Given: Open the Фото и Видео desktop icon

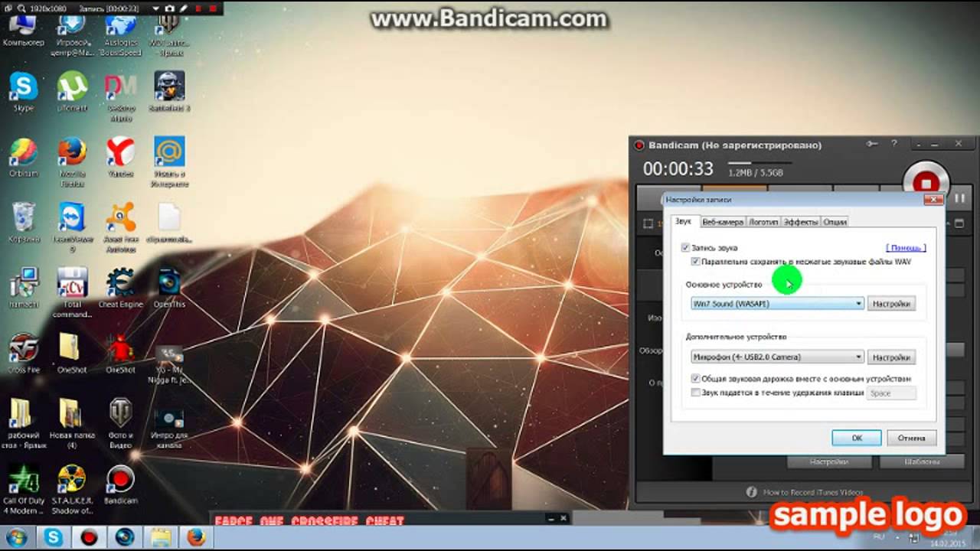Looking at the screenshot, I should (120, 424).
